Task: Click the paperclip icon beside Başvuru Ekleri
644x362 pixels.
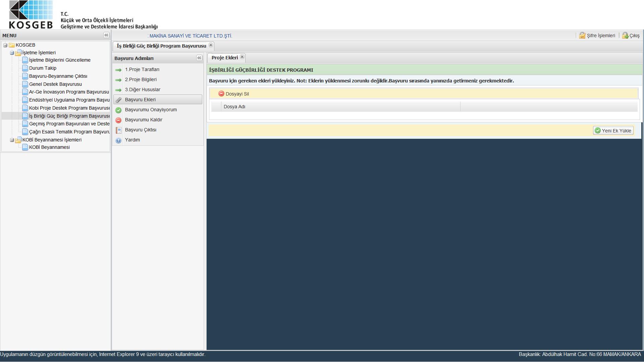Action: point(118,100)
